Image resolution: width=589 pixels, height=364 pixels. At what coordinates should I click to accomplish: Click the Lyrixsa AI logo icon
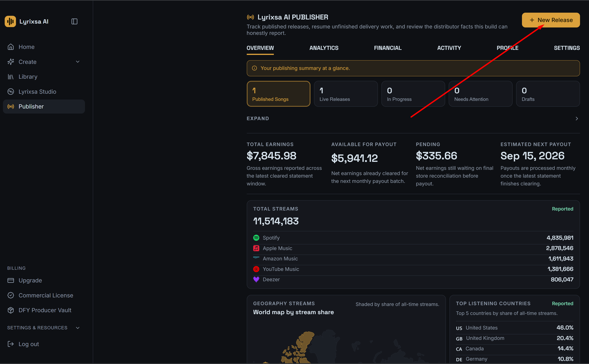pyautogui.click(x=10, y=21)
